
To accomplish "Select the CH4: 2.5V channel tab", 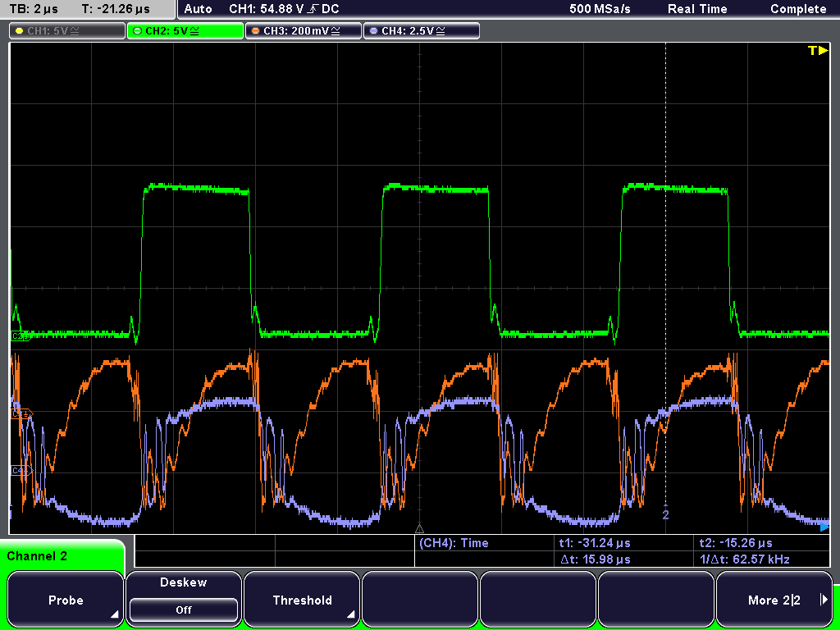I will click(x=421, y=31).
